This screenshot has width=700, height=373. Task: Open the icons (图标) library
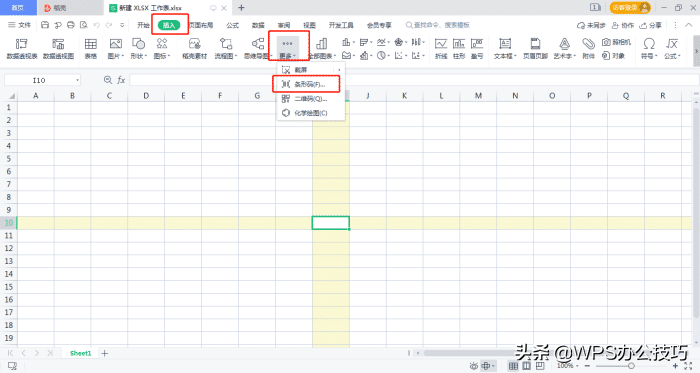pos(162,48)
